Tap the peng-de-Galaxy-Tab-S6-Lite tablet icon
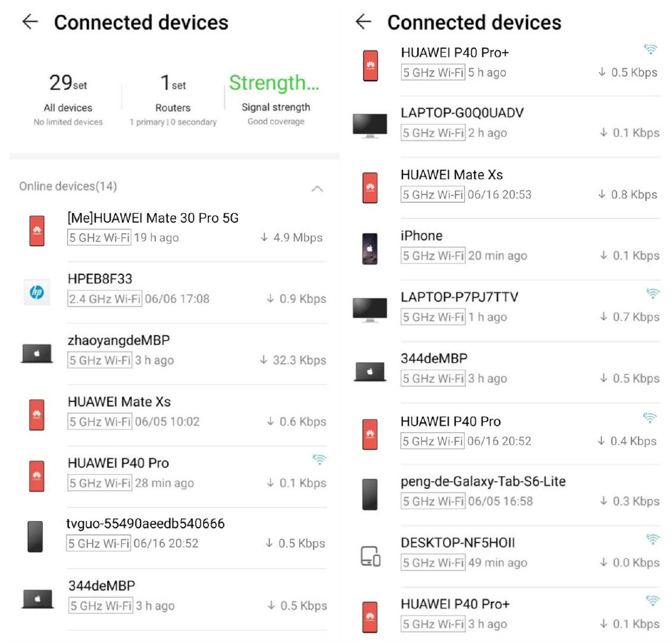Viewport: 672px width, 643px height. point(370,494)
